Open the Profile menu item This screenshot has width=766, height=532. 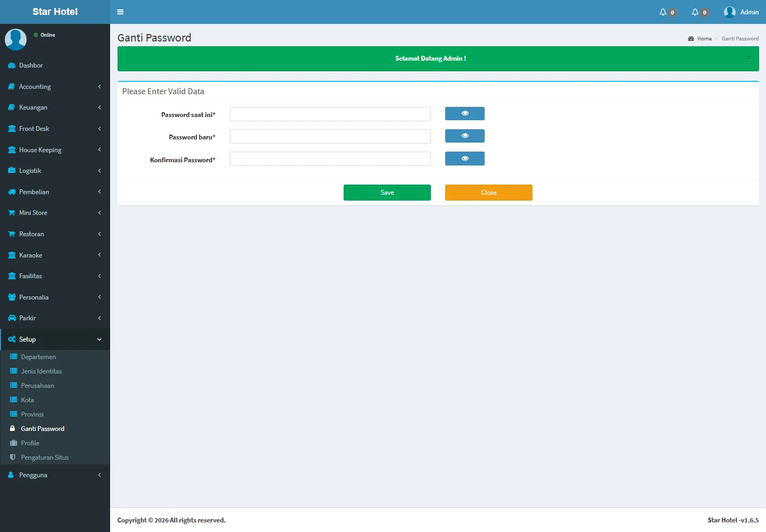[x=30, y=443]
